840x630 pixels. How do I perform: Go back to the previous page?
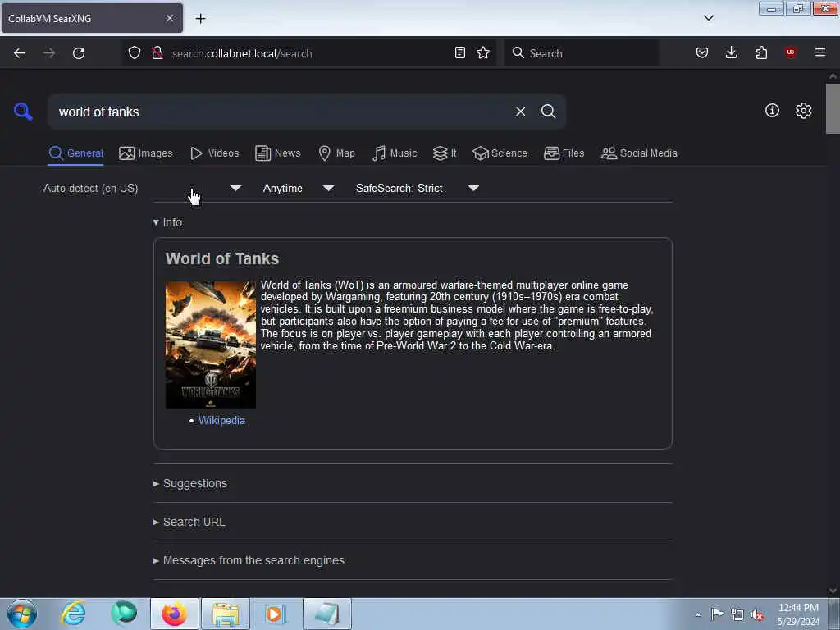[x=20, y=53]
